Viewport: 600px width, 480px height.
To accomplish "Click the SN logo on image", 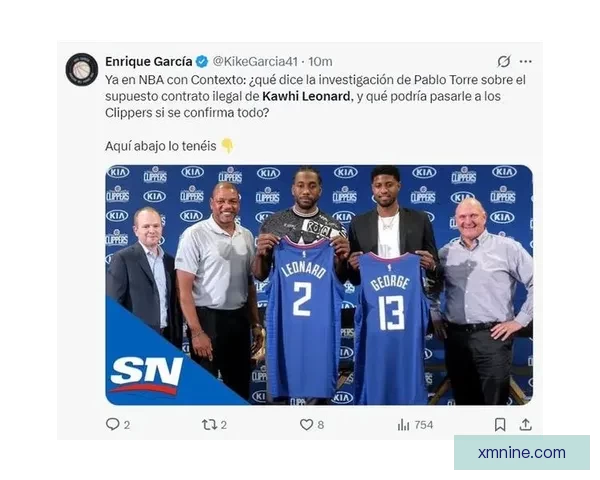I will tap(146, 375).
